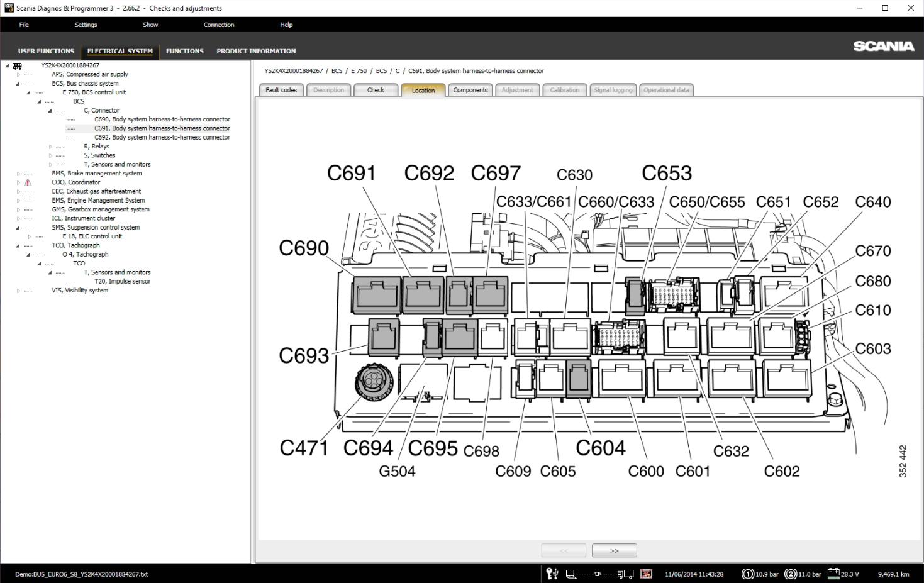Click the red crossed-out icon in the status bar
The width and height of the screenshot is (924, 583).
pos(646,574)
